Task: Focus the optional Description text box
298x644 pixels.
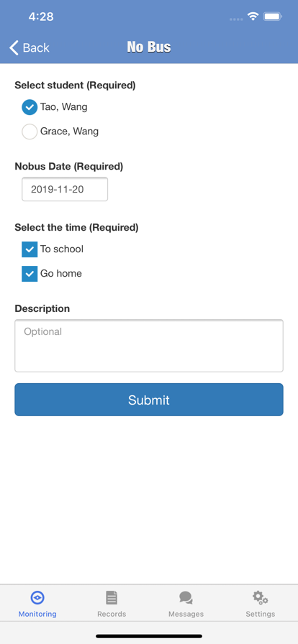Action: coord(149,346)
